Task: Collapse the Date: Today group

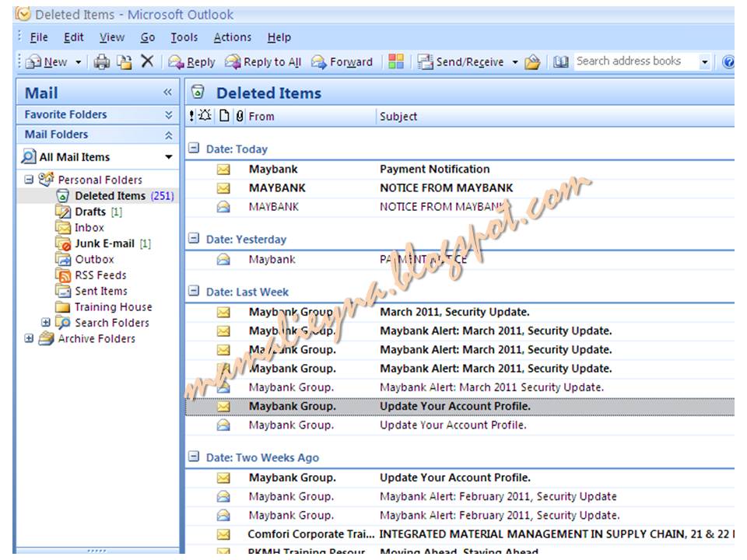Action: [x=194, y=148]
